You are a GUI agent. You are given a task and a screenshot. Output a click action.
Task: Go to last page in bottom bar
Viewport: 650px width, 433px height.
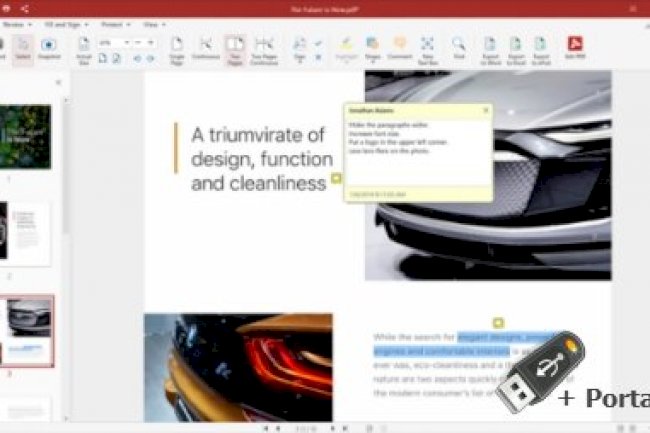[345, 428]
